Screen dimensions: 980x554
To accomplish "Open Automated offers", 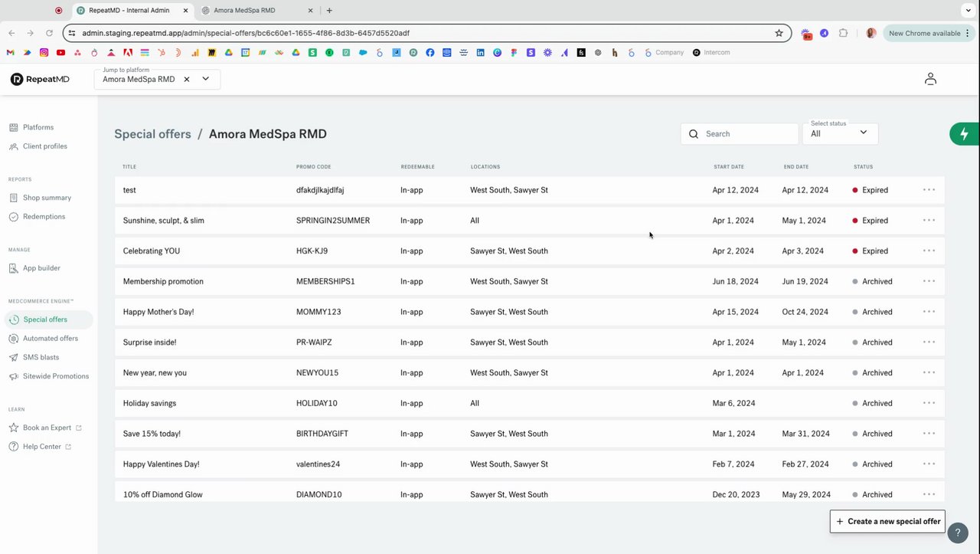I will (x=44, y=339).
